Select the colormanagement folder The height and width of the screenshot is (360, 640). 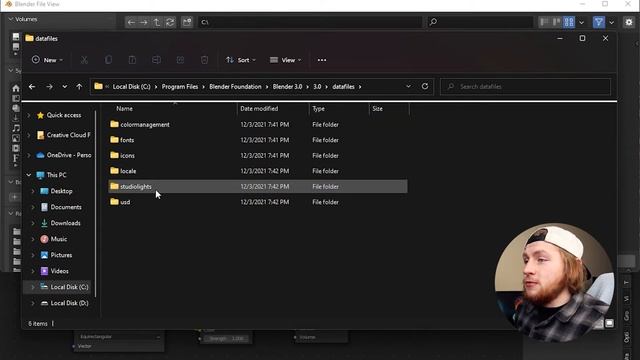[144, 124]
